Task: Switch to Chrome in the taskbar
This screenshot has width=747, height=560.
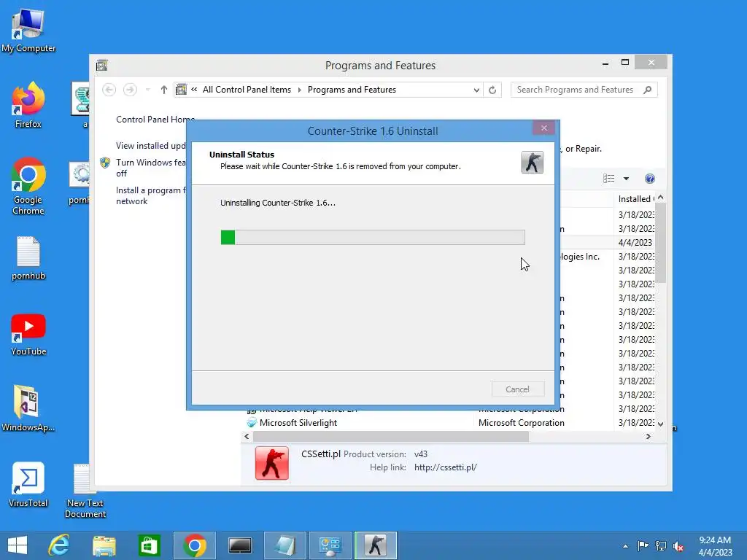Action: [194, 545]
